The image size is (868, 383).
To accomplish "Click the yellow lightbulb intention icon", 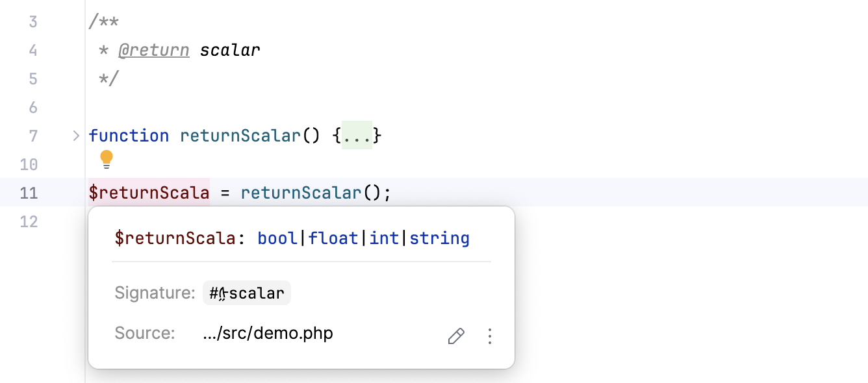I will 107,159.
